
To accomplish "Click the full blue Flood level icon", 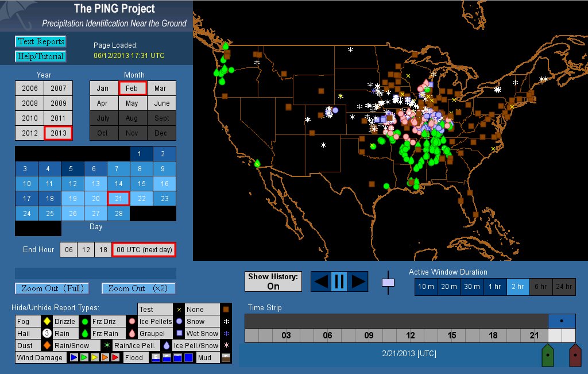I will 192,358.
